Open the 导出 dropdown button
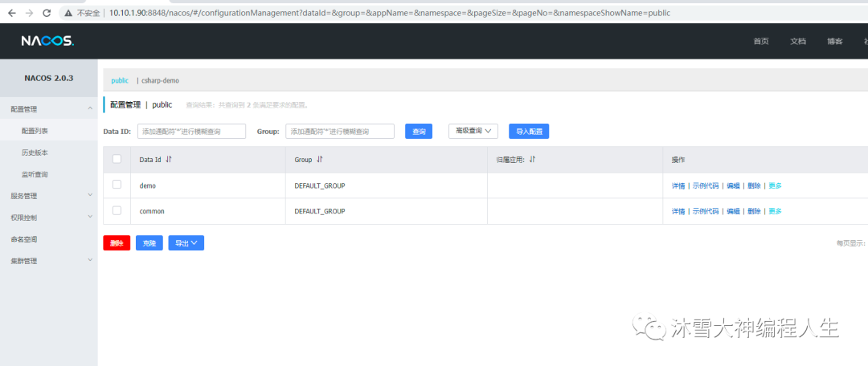Screen dimensions: 868x366 [186, 243]
